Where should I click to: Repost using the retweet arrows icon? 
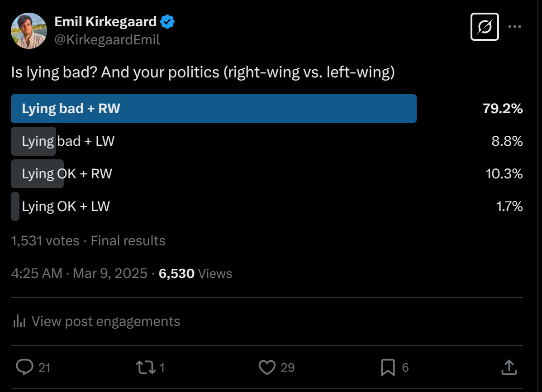tap(146, 368)
